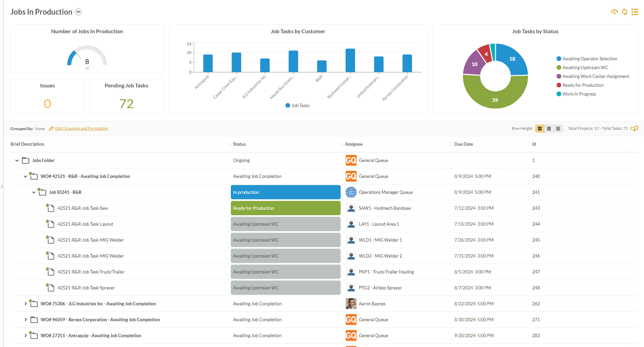Open the list view icon at top right
The width and height of the screenshot is (644, 347).
pyautogui.click(x=635, y=12)
